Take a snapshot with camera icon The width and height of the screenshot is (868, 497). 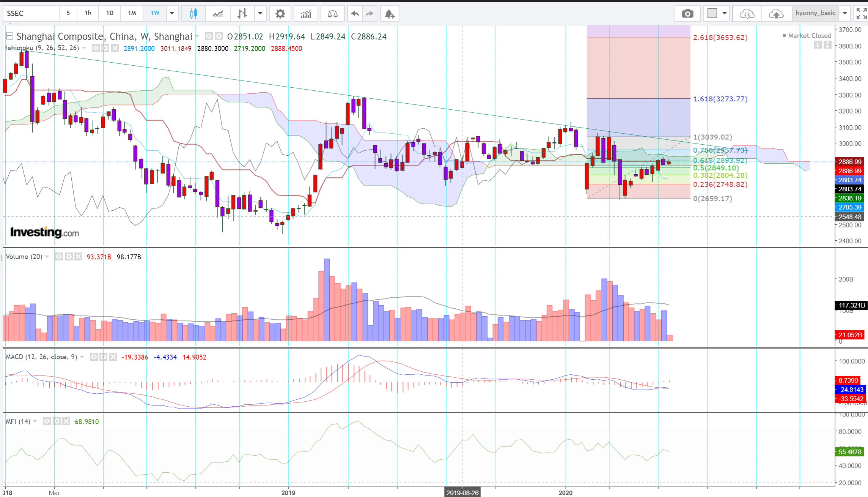687,14
